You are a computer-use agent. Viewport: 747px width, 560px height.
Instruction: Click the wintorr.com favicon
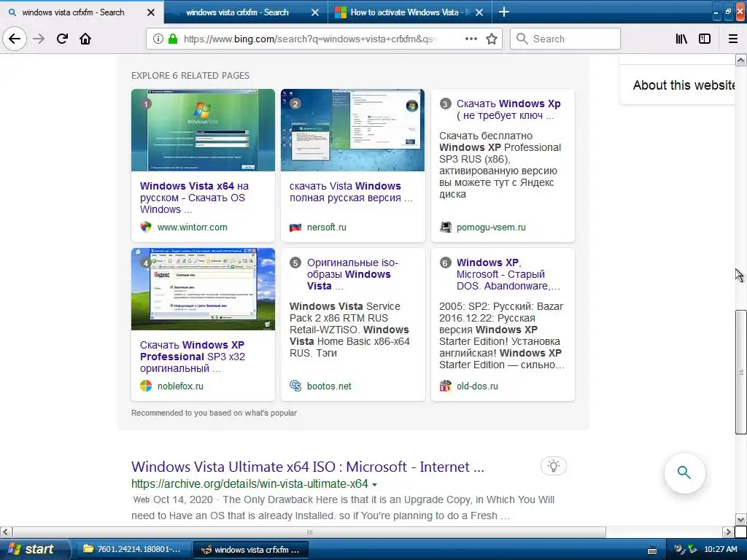(x=146, y=227)
